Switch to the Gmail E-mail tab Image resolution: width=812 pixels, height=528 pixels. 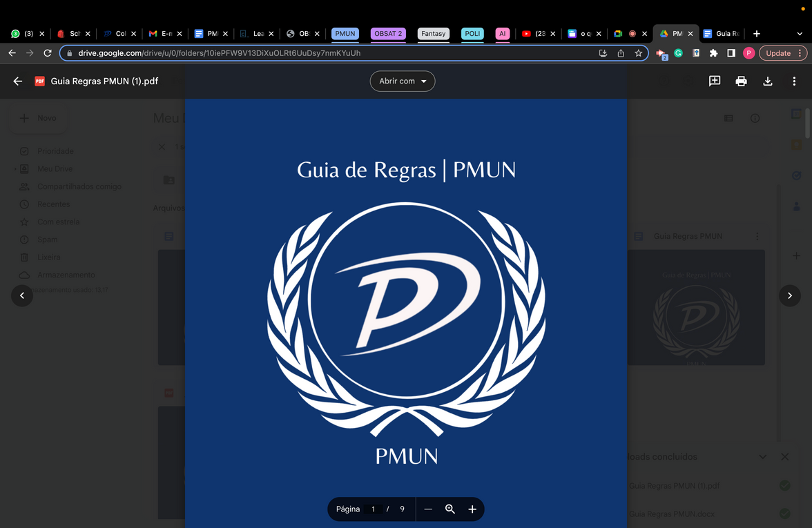click(x=165, y=34)
